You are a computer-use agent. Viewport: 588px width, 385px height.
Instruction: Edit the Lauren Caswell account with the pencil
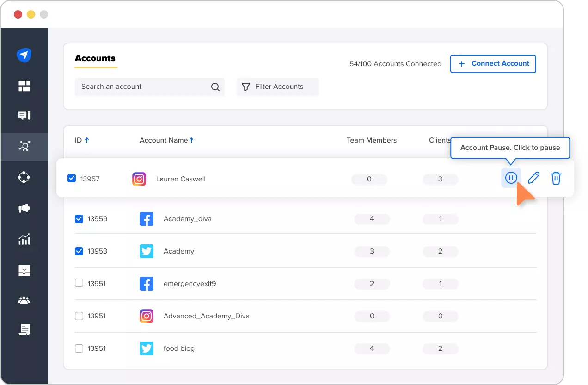tap(533, 178)
